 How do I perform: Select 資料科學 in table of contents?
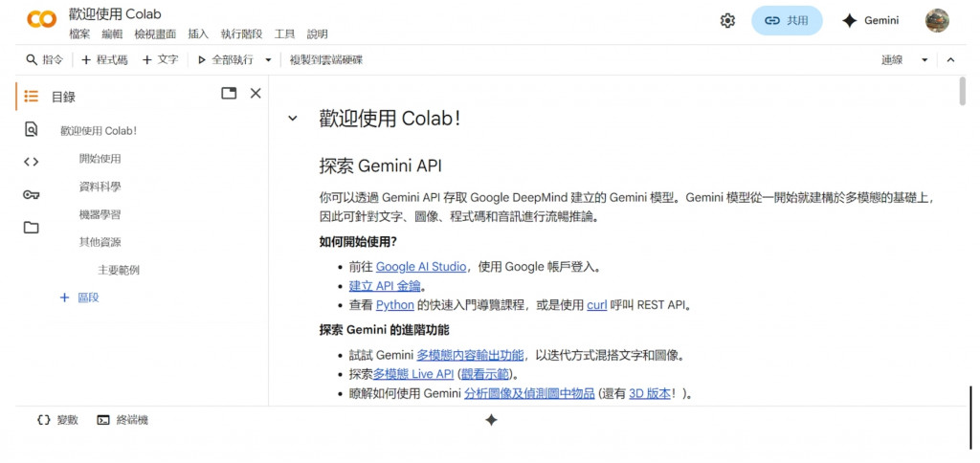pyautogui.click(x=100, y=187)
